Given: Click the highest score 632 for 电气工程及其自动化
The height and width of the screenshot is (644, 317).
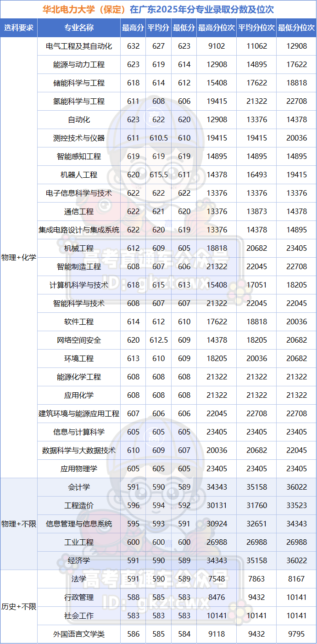Looking at the screenshot, I should click(x=133, y=46).
